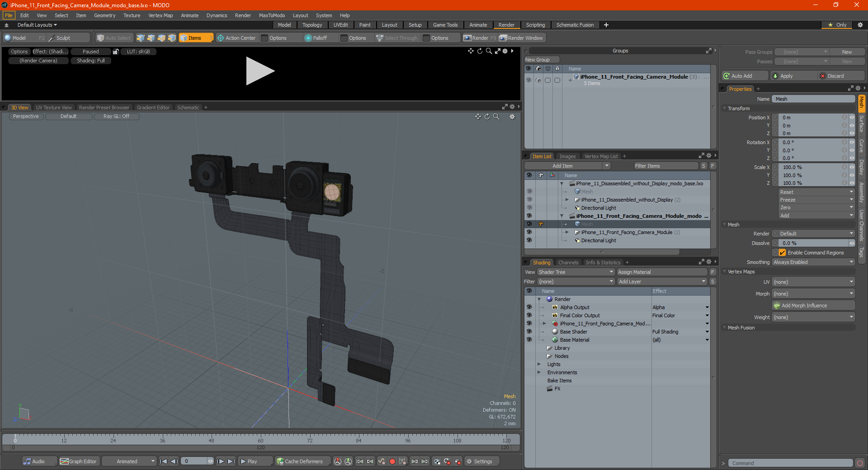Screen dimensions: 868x470
Task: Collapse the Render node in Shader Tree
Action: coord(539,299)
